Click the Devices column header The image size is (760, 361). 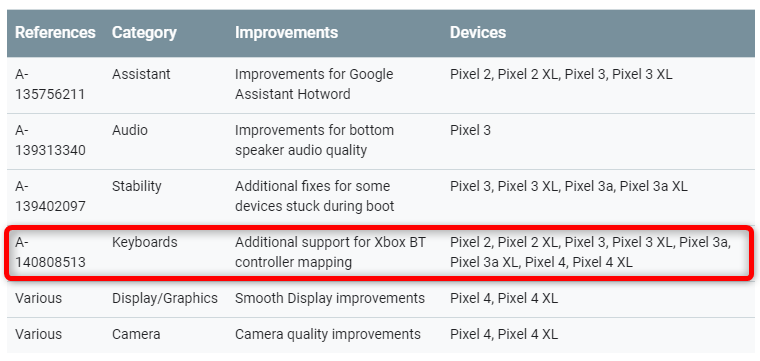[x=478, y=33]
